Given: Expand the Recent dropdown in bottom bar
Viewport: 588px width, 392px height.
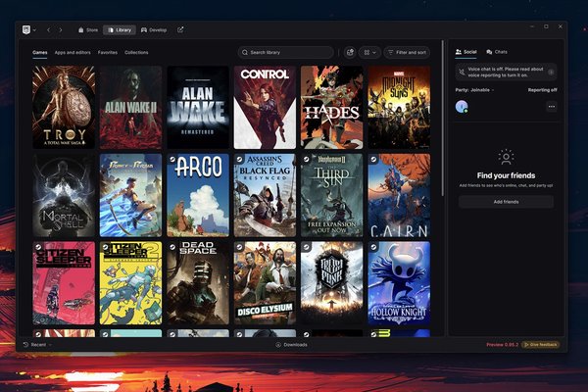Looking at the screenshot, I should tap(37, 345).
